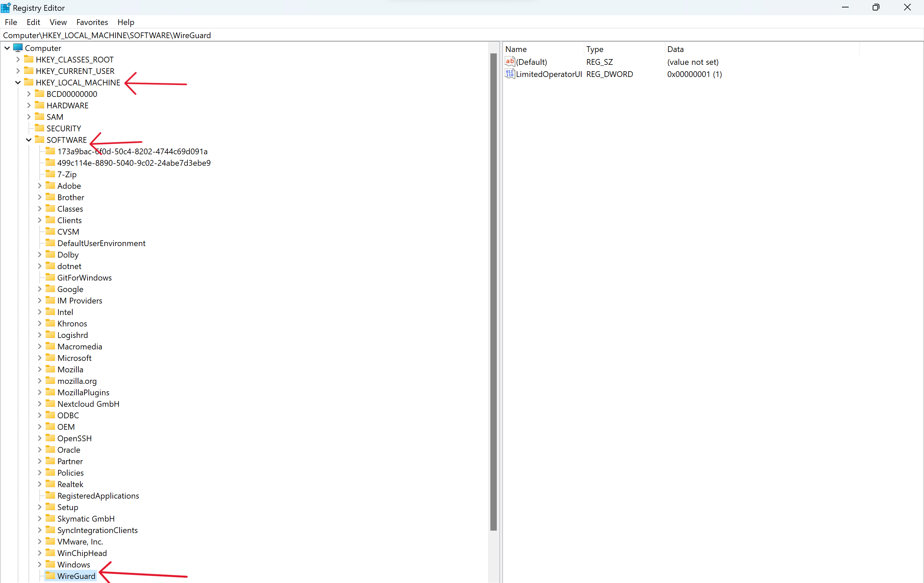The image size is (924, 583).
Task: Click the Registry Editor app icon in title bar
Action: 6,7
